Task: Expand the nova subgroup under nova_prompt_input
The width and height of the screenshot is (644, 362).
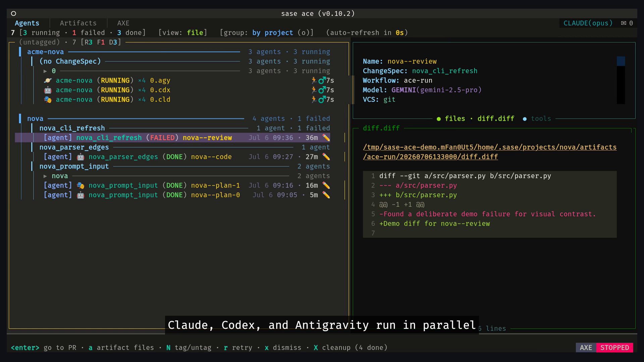Action: [45, 176]
